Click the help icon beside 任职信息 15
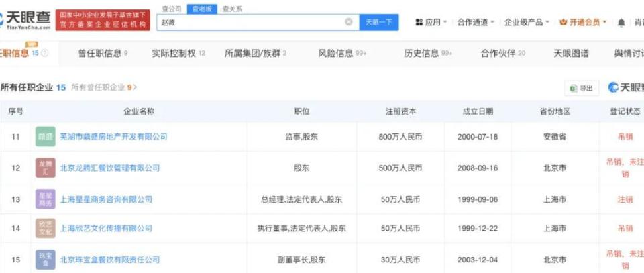Viewport: 644px width, 273px height. (45, 54)
